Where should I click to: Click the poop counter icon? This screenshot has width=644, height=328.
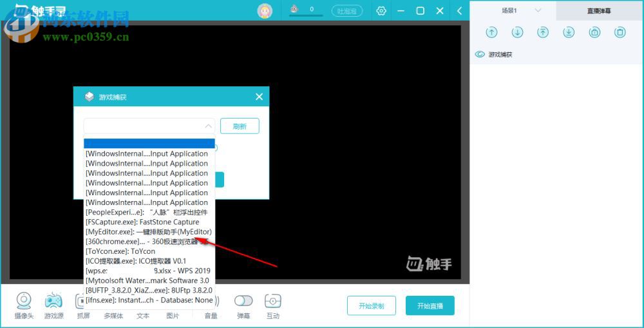pos(294,8)
